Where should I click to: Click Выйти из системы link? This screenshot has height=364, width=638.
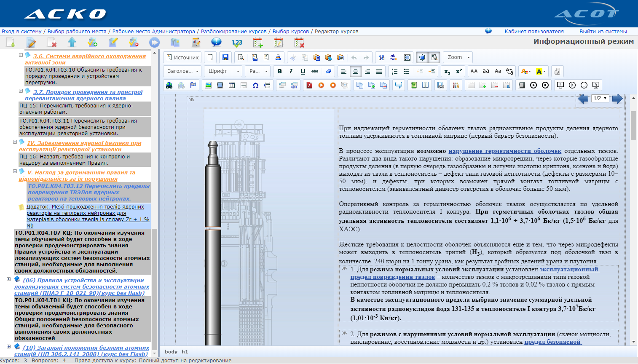pyautogui.click(x=603, y=32)
